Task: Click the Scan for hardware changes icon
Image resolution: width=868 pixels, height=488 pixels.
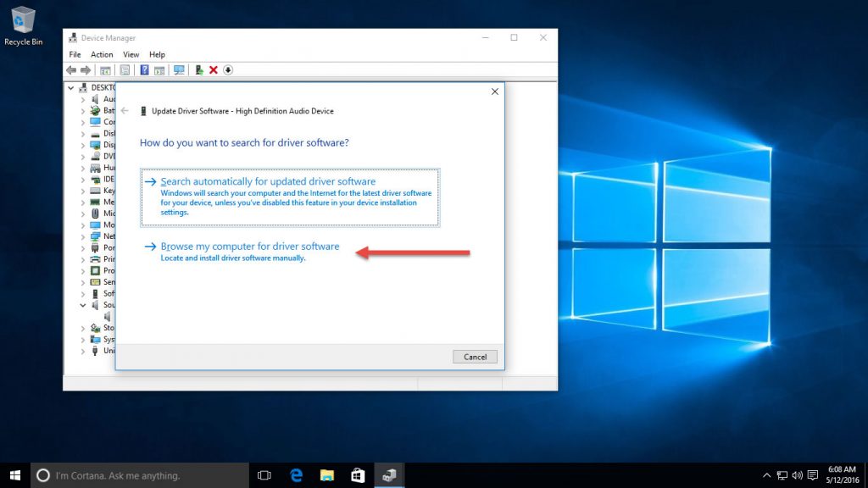Action: (x=178, y=70)
